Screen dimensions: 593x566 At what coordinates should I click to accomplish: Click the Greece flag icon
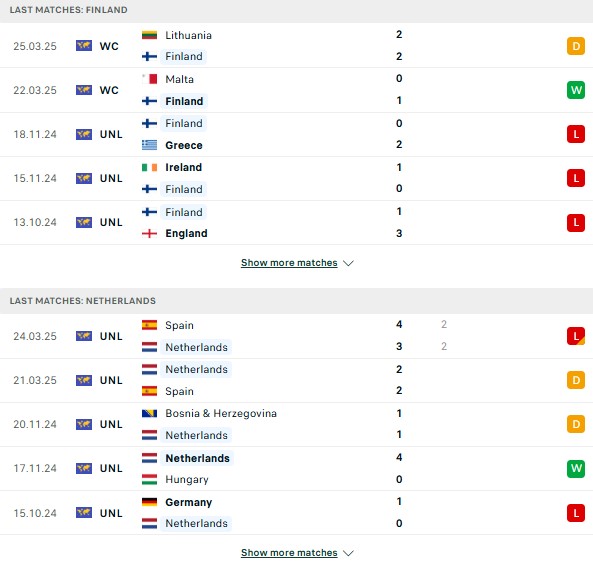pos(149,145)
